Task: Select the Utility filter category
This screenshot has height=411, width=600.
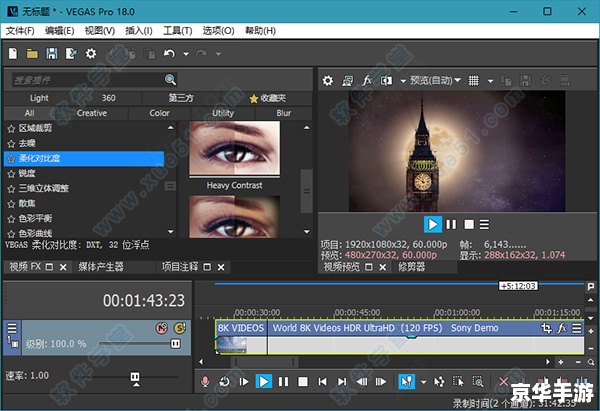Action: coord(223,113)
